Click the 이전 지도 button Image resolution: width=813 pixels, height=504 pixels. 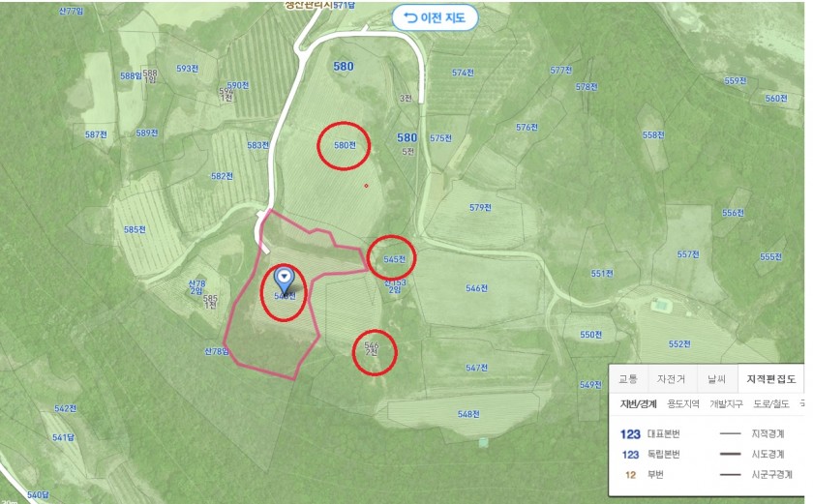coord(435,18)
